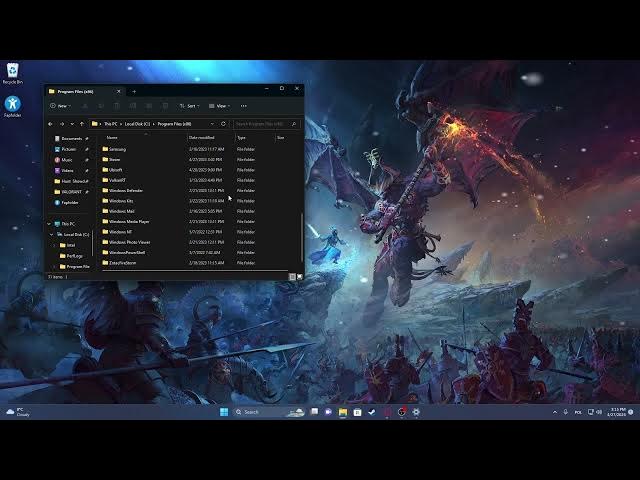Switch to details view toggle
Viewport: 640px width, 480px height.
tap(292, 276)
